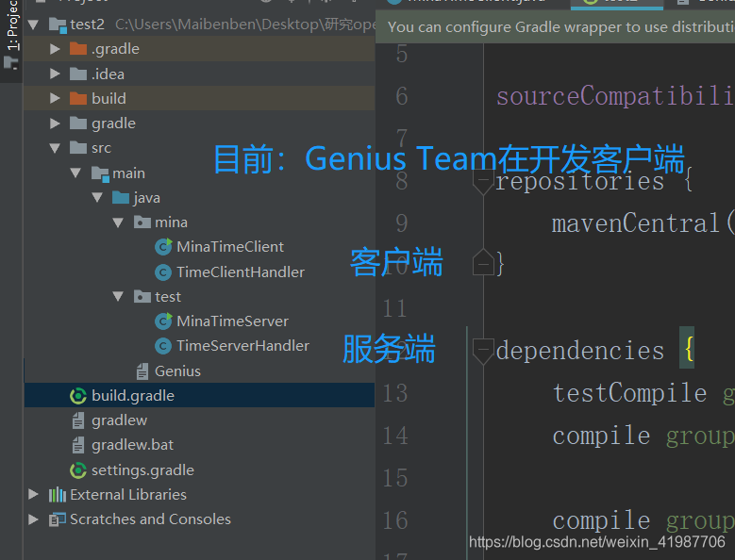
Task: Collapse the main folder arrow
Action: tap(75, 173)
